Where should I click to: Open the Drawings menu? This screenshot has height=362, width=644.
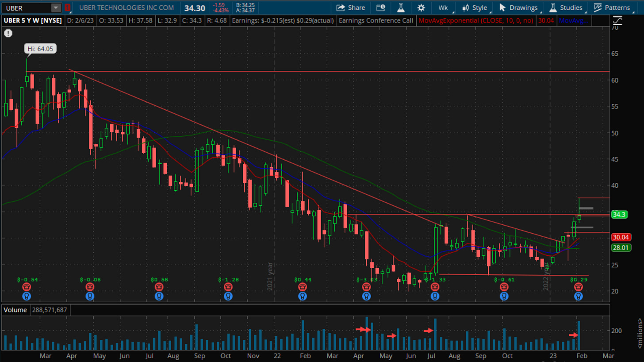[x=518, y=8]
